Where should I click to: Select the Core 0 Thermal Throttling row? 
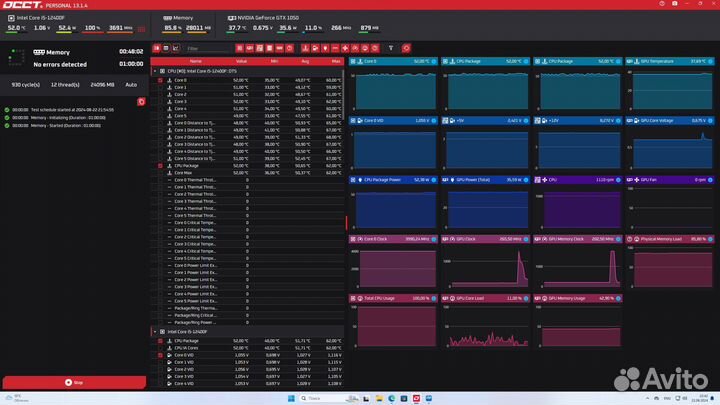[250, 180]
